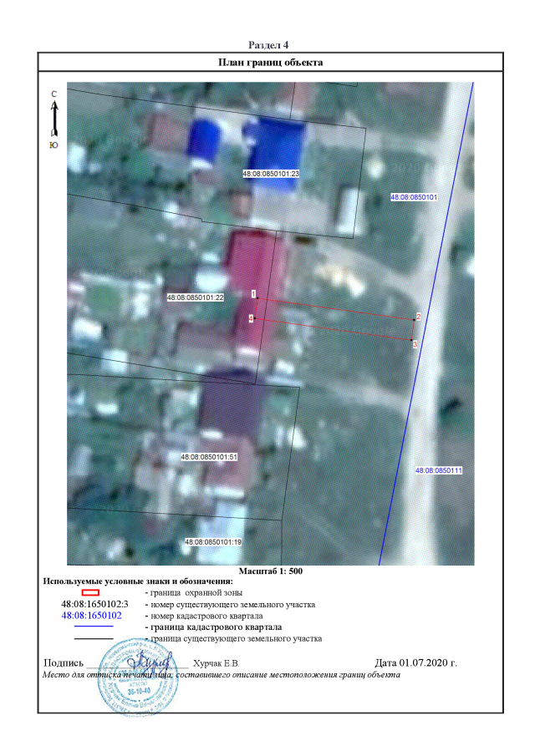Click the blue line legend symbol

tap(94, 627)
